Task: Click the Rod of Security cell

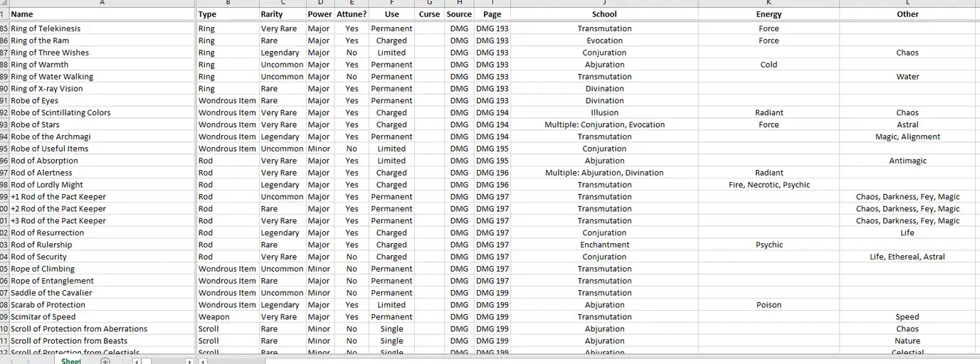Action: click(102, 257)
